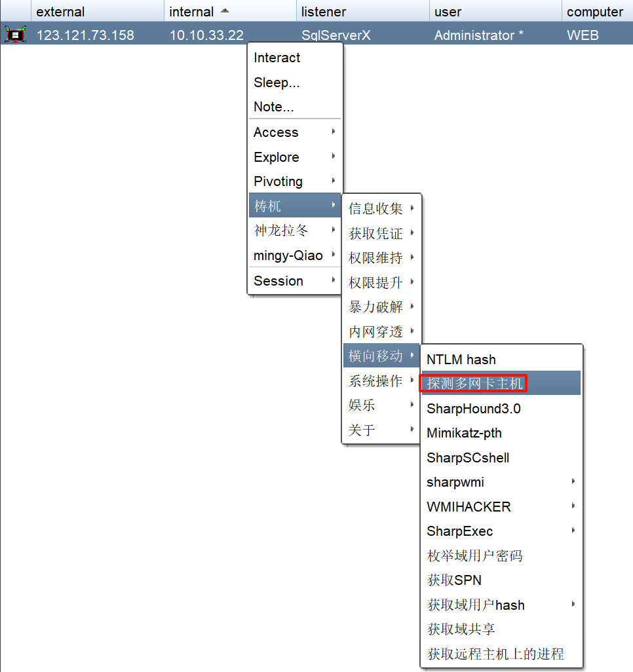This screenshot has height=672, width=633.
Task: Choose Mimikatz-pth menu entry
Action: coord(465,433)
